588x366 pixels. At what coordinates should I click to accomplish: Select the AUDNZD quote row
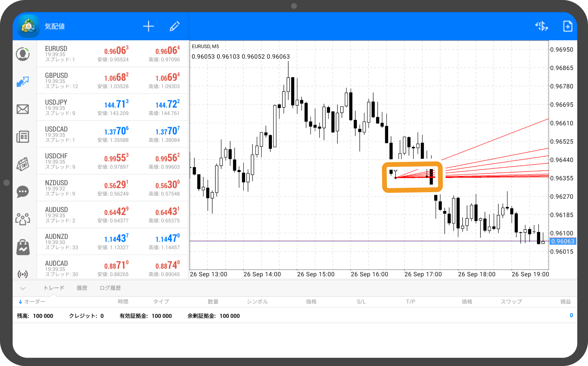tap(112, 242)
